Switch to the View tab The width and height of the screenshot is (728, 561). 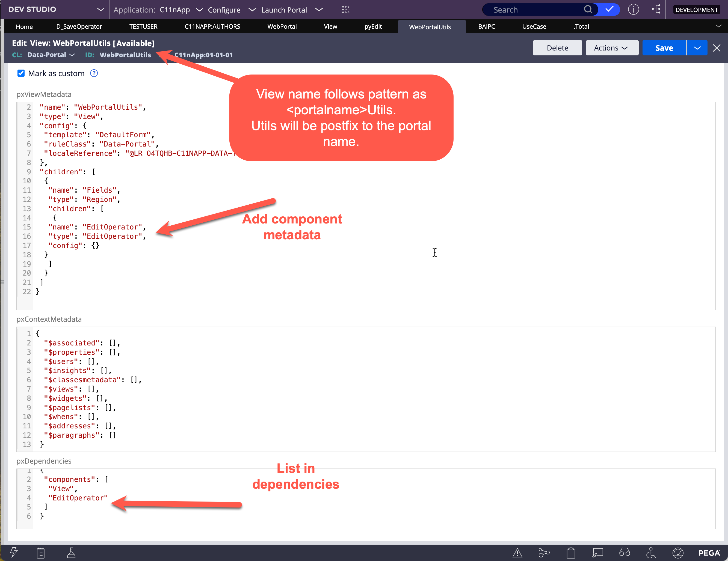click(x=330, y=26)
